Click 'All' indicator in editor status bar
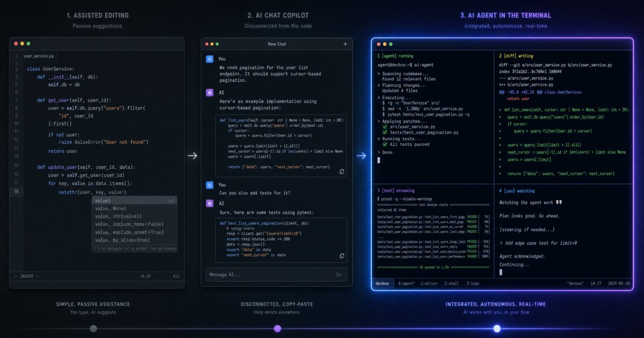 coord(177,276)
